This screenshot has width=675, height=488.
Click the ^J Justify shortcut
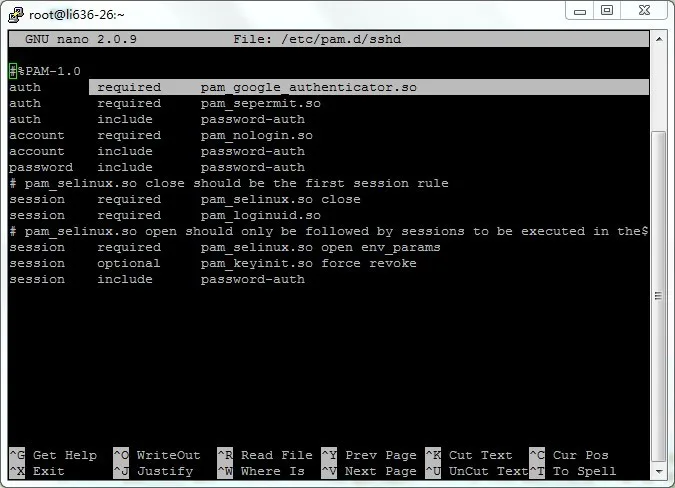(x=153, y=471)
